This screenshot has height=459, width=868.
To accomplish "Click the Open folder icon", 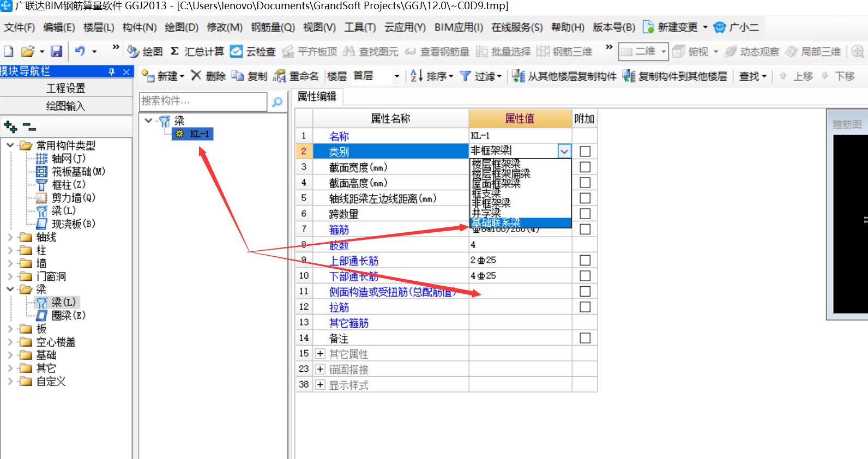I will point(27,51).
